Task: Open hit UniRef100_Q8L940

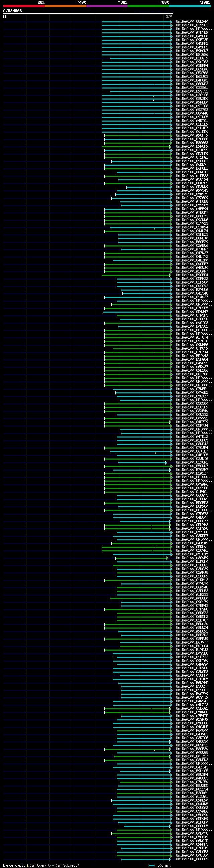Action: (192, 22)
